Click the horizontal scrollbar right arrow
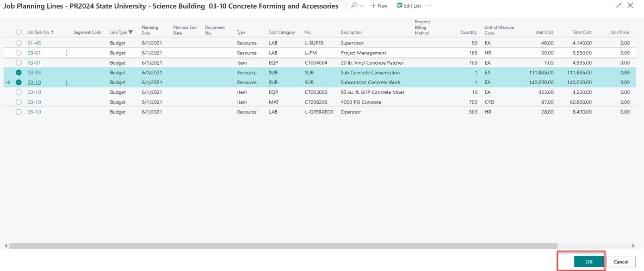 pos(633,246)
